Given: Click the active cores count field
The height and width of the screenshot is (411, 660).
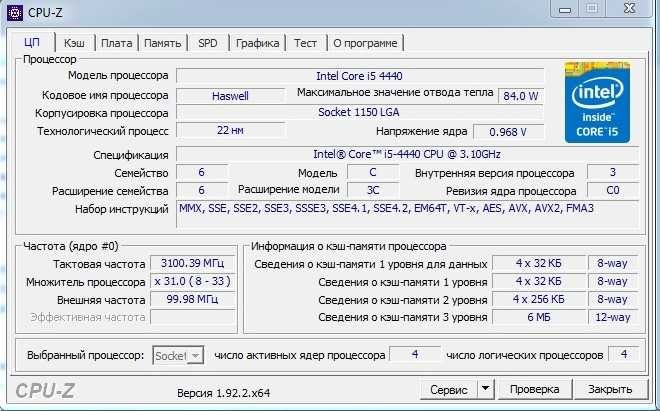Looking at the screenshot, I should tap(415, 355).
